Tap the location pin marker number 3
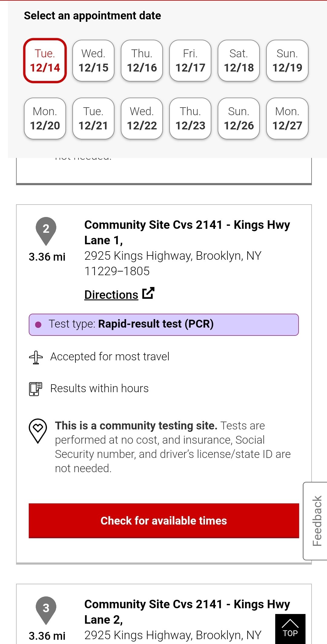 coord(46,610)
